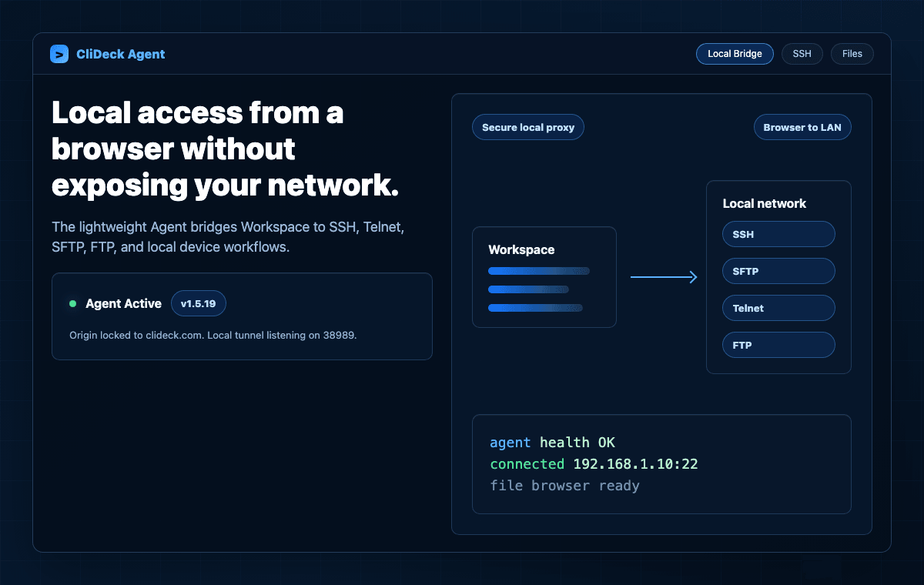
Task: Select the Browser to LAN pill
Action: coord(802,127)
